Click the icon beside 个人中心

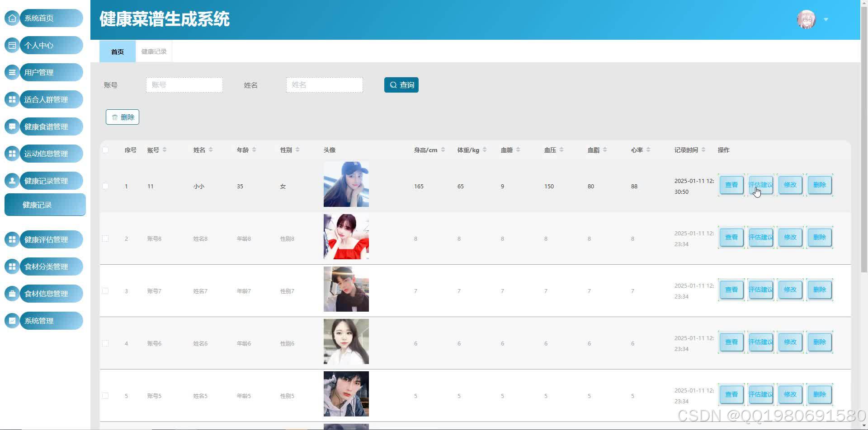coord(12,45)
